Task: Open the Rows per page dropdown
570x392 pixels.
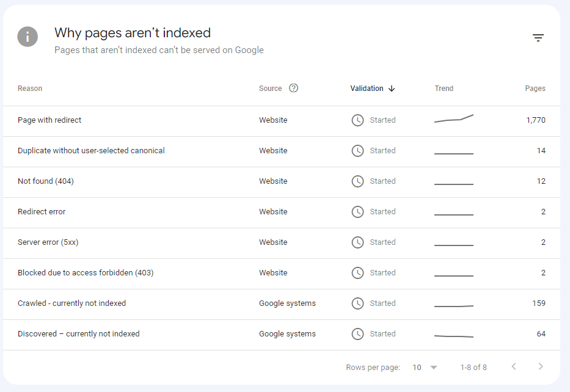Action: (425, 368)
